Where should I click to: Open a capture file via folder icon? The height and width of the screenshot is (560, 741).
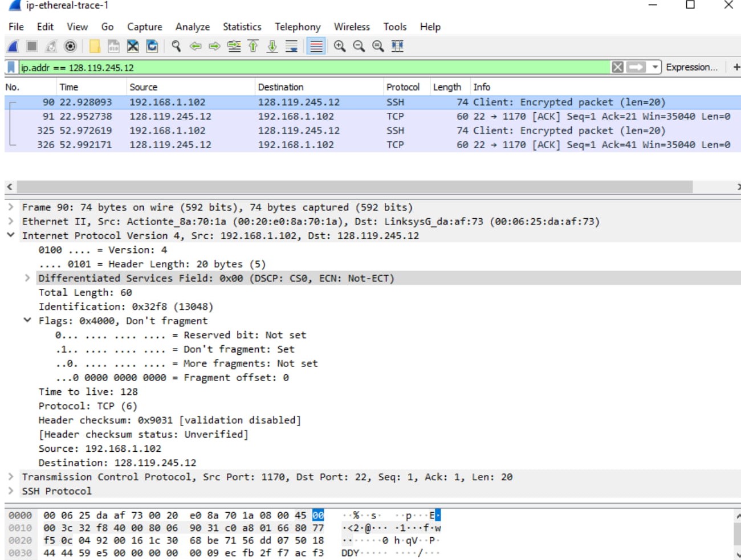(x=95, y=46)
